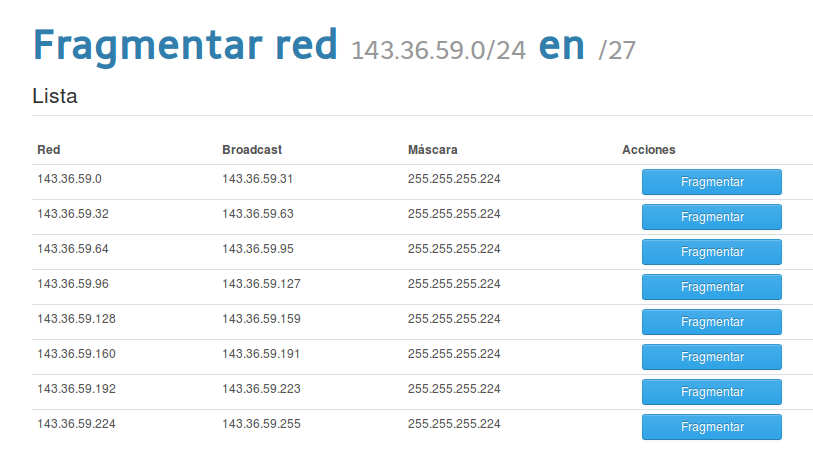Hit Fragmentar beside network 143.36.59.96
Screen dimensions: 813x457
point(711,287)
